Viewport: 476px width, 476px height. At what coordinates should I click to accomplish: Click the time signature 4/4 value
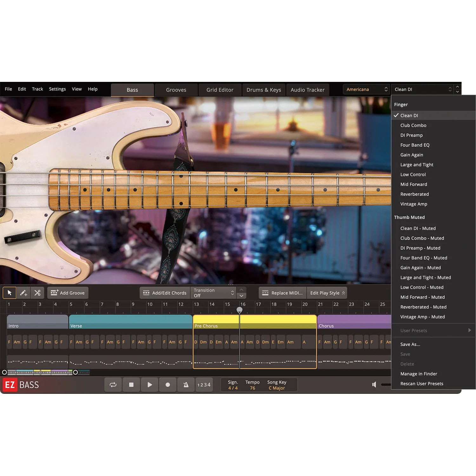(233, 388)
